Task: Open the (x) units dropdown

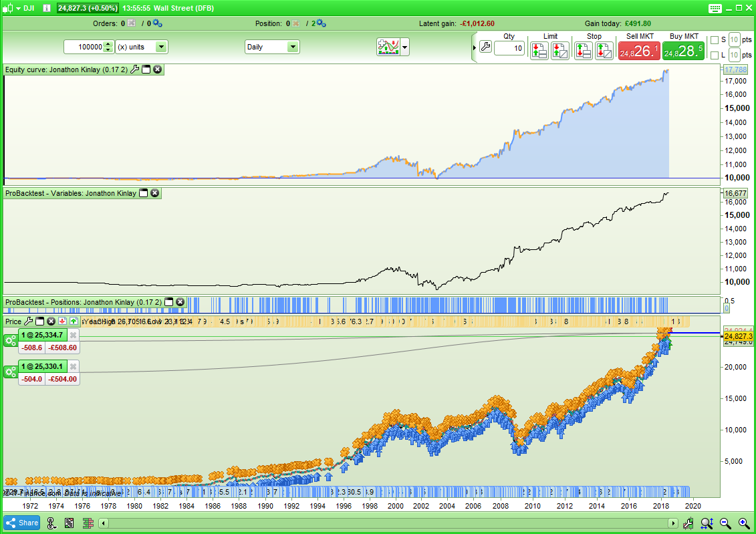Action: 142,47
